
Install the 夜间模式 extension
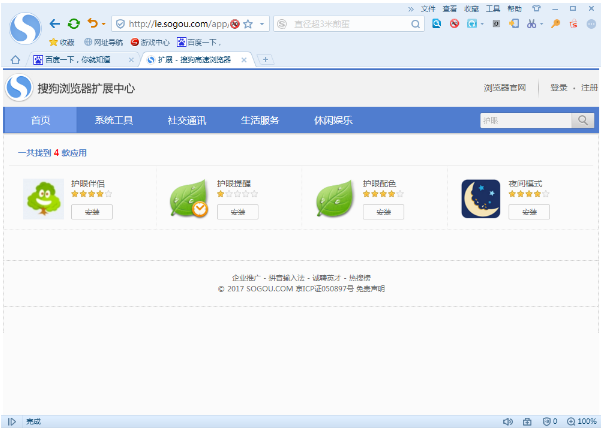[529, 212]
